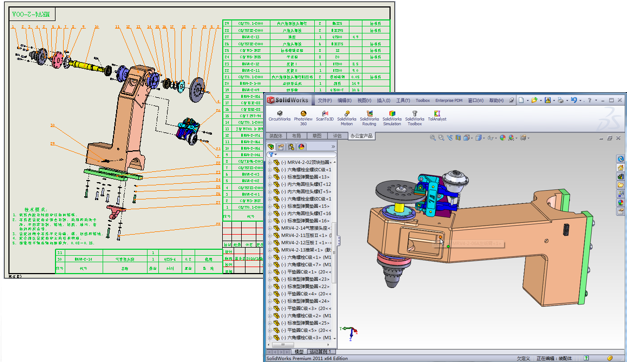Enable the SolidWorks Motion add-in
This screenshot has height=362, width=628.
tap(347, 118)
